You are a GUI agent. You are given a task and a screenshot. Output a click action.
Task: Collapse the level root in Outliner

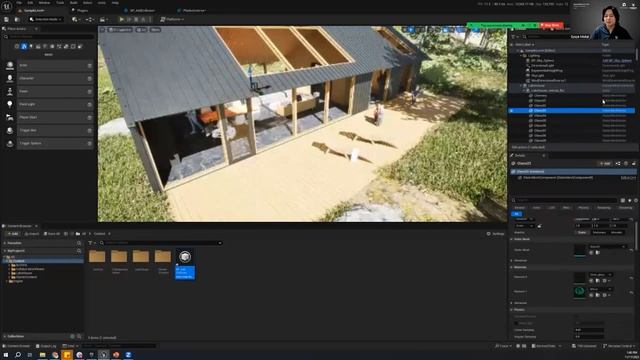click(x=518, y=51)
